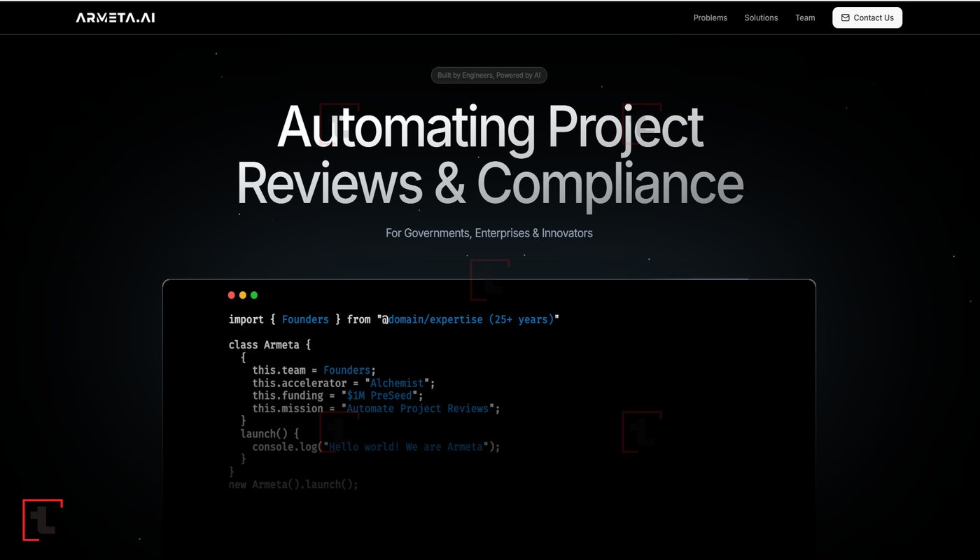Click the green dot in the code window
This screenshot has width=980, height=560.
[254, 295]
